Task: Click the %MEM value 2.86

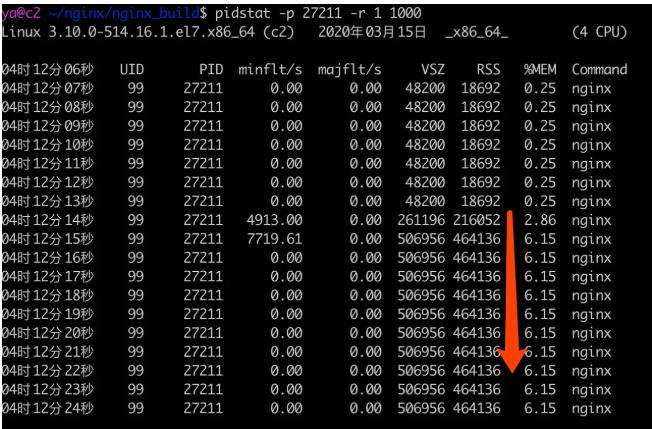Action: tap(540, 220)
